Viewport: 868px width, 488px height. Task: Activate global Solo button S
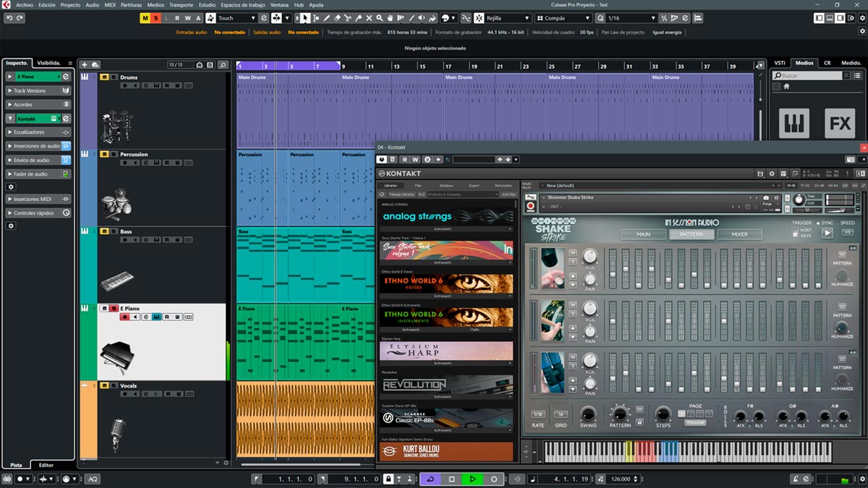[156, 18]
